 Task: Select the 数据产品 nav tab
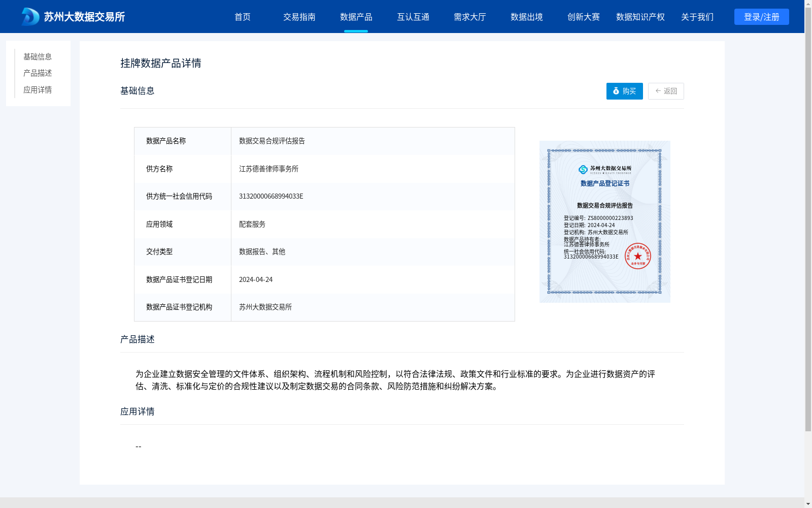(356, 17)
